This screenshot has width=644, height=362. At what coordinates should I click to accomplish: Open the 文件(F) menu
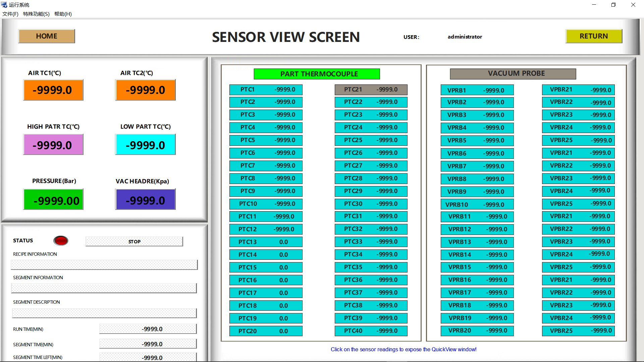pos(10,14)
